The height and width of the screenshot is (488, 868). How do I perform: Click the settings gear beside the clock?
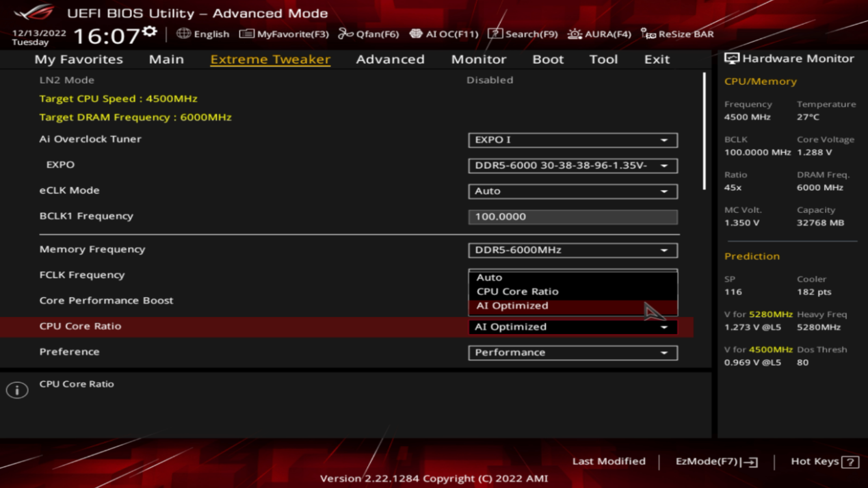click(150, 32)
